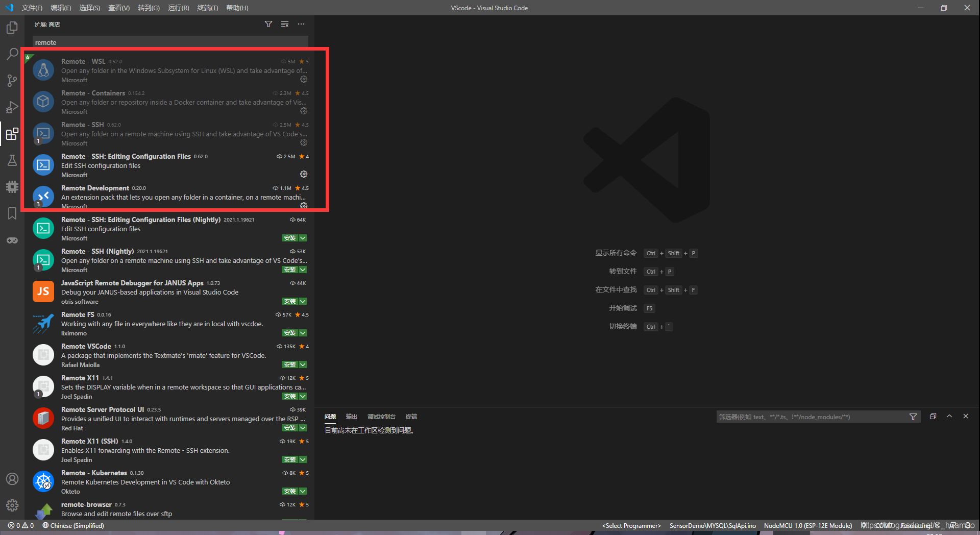Expand install dropdown for Remote VSCode
The width and height of the screenshot is (980, 535).
[x=303, y=364]
